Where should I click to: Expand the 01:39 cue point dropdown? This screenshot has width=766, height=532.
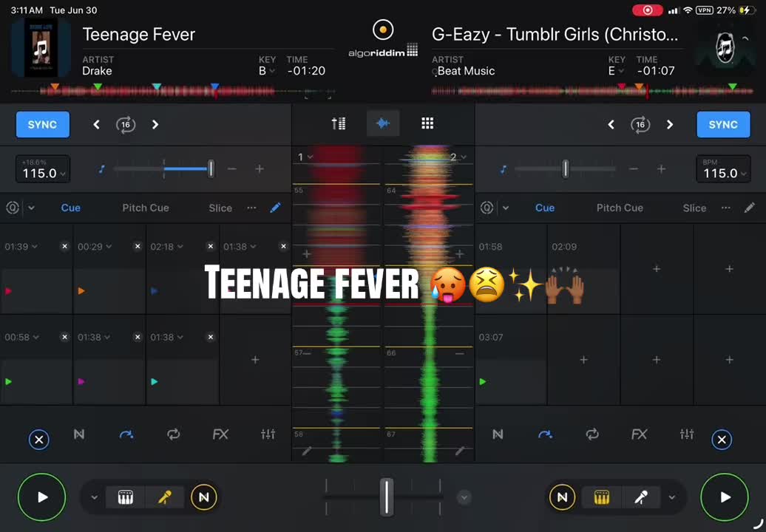21,247
